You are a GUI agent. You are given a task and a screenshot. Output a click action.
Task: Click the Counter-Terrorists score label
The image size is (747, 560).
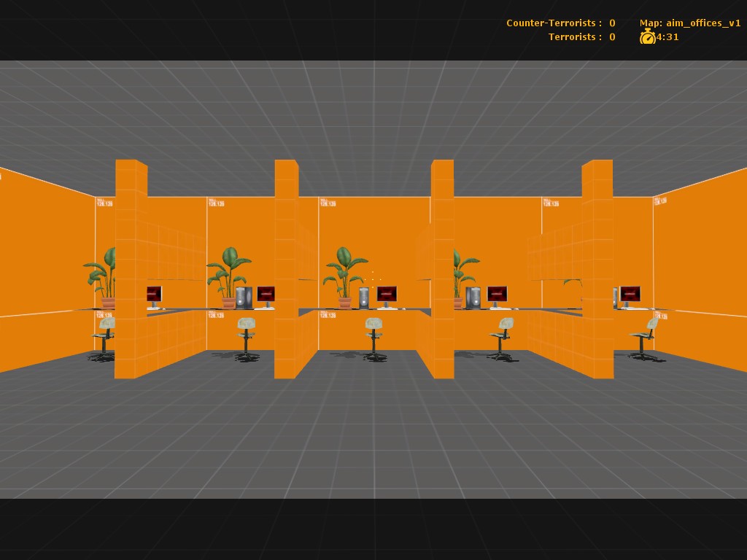[x=554, y=23]
